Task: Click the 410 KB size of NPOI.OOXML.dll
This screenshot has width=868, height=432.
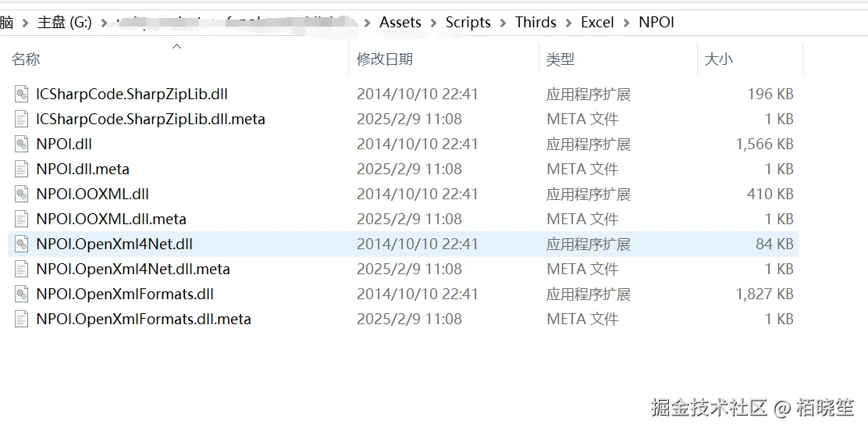Action: 770,194
